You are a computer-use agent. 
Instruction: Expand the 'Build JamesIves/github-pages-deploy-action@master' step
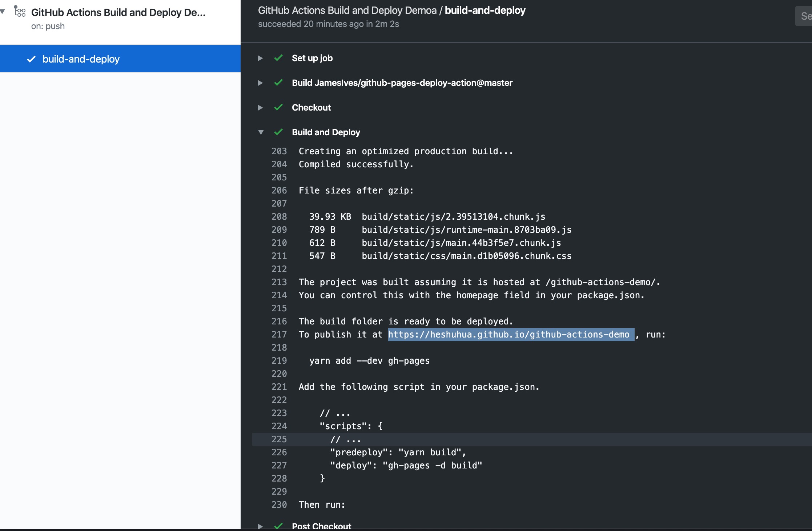(260, 82)
